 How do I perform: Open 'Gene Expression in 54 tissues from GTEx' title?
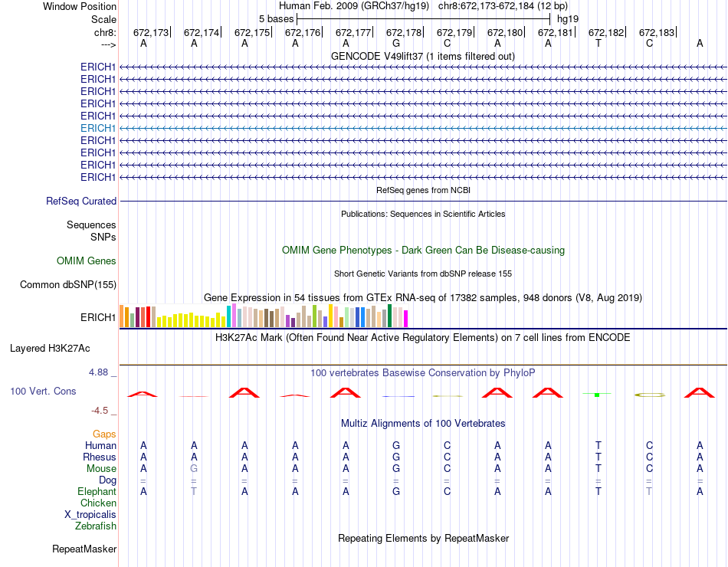(423, 297)
